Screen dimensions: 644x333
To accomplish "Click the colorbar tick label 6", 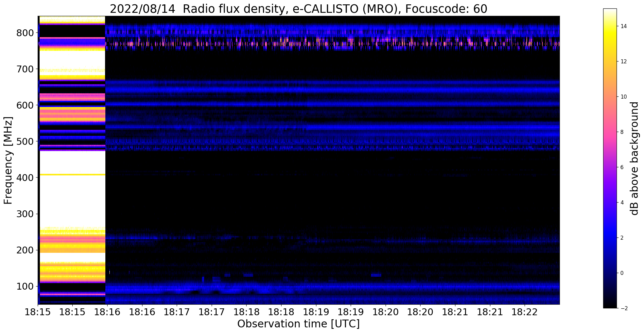I will [622, 167].
